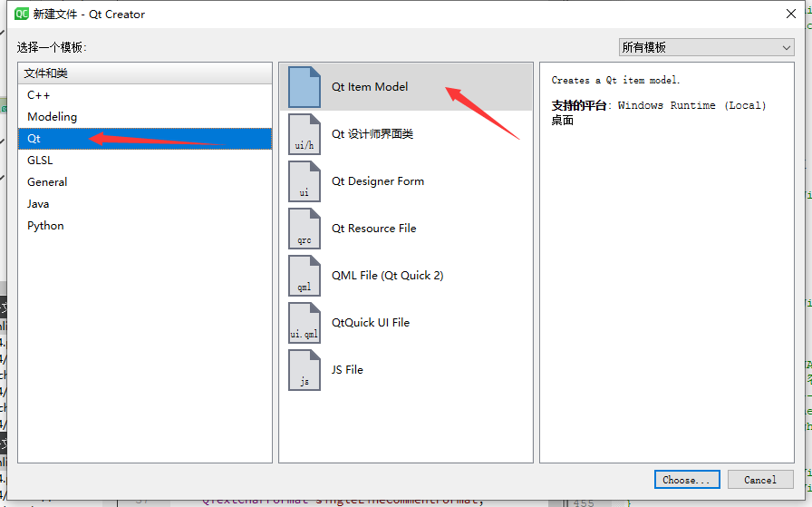
Task: Choose the QtQuick UI File template
Action: [406, 323]
